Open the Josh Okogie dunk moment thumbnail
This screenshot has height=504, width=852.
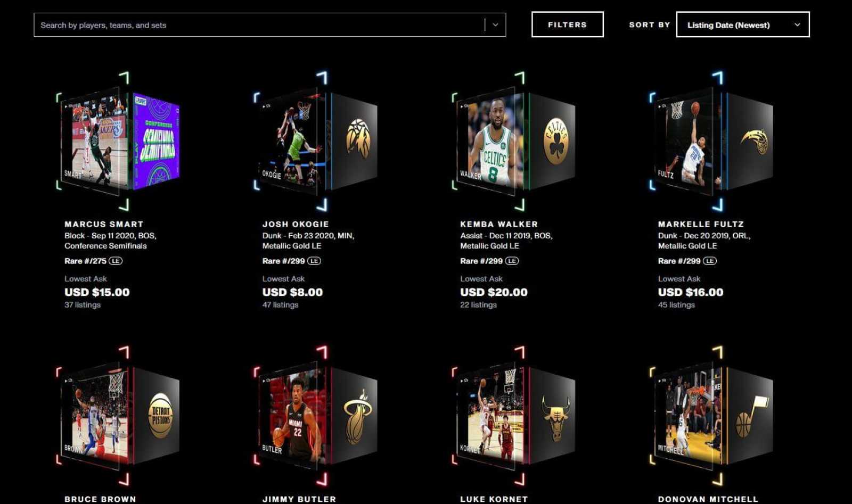coord(292,140)
